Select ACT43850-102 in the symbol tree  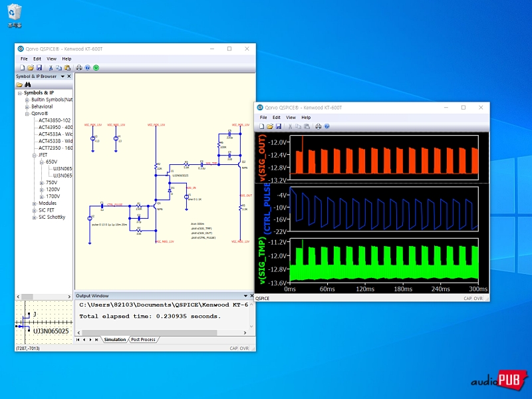pyautogui.click(x=55, y=120)
